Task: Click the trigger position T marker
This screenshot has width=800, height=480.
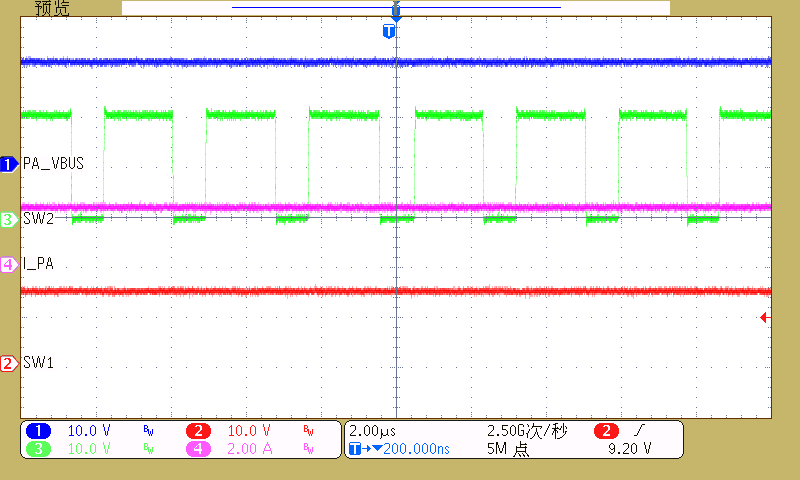Action: pos(389,32)
